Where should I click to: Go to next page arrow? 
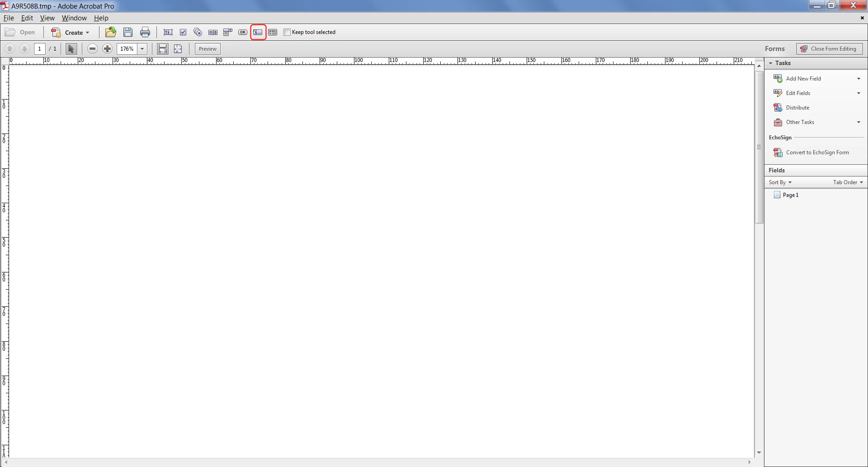(x=25, y=48)
